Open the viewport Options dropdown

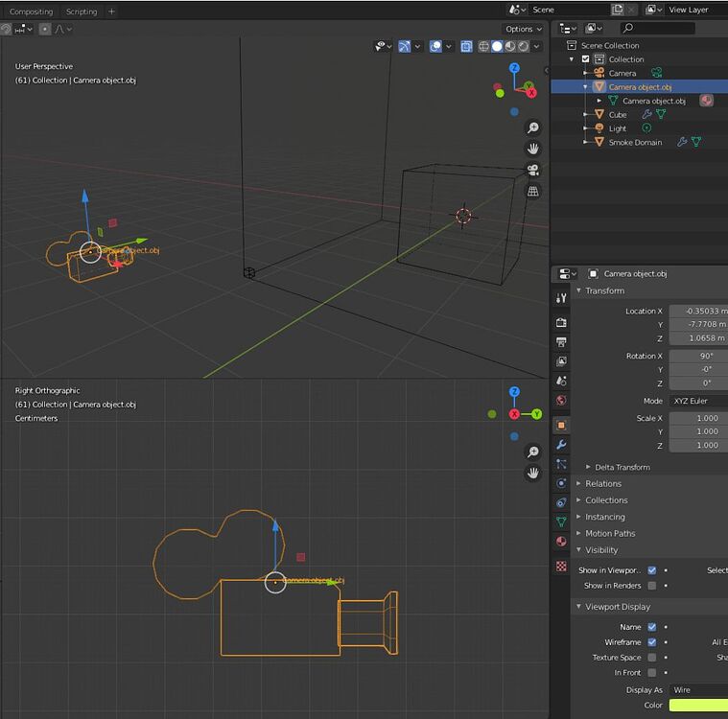pyautogui.click(x=524, y=29)
